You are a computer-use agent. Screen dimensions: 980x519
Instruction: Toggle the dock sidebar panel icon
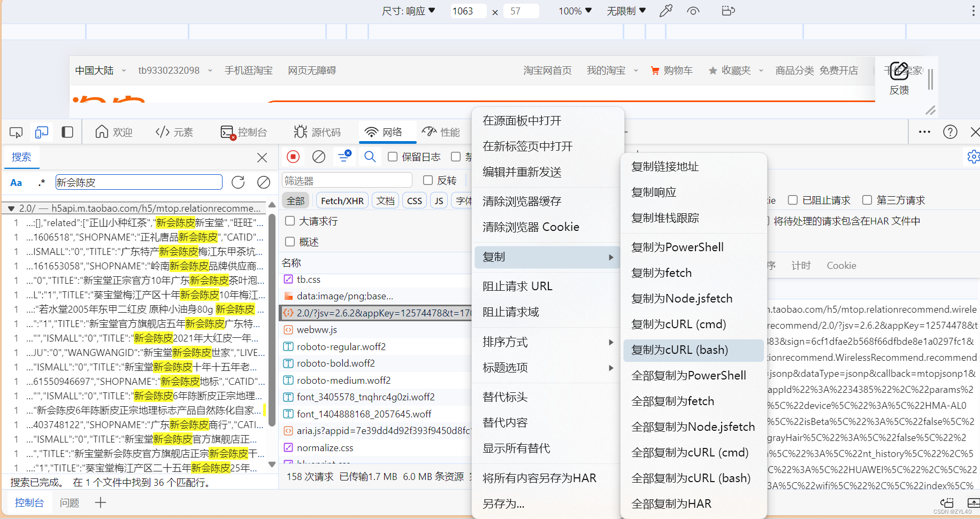coord(67,132)
